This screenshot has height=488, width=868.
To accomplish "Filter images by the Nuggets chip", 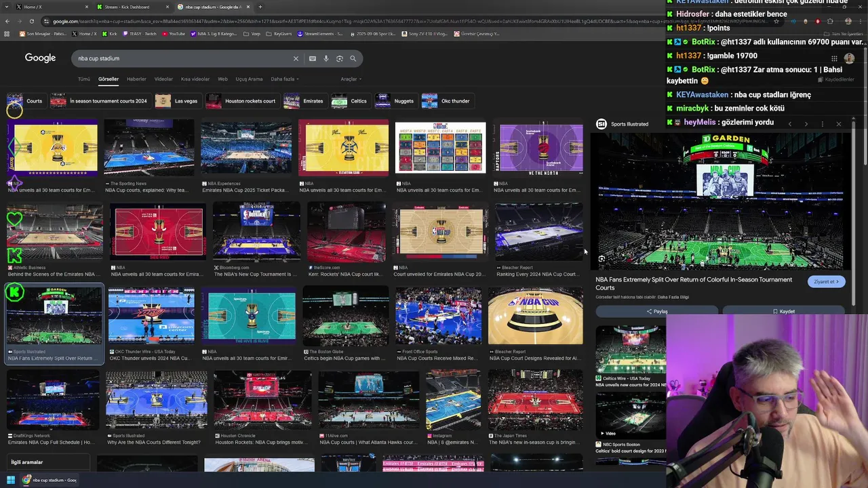I will (395, 101).
